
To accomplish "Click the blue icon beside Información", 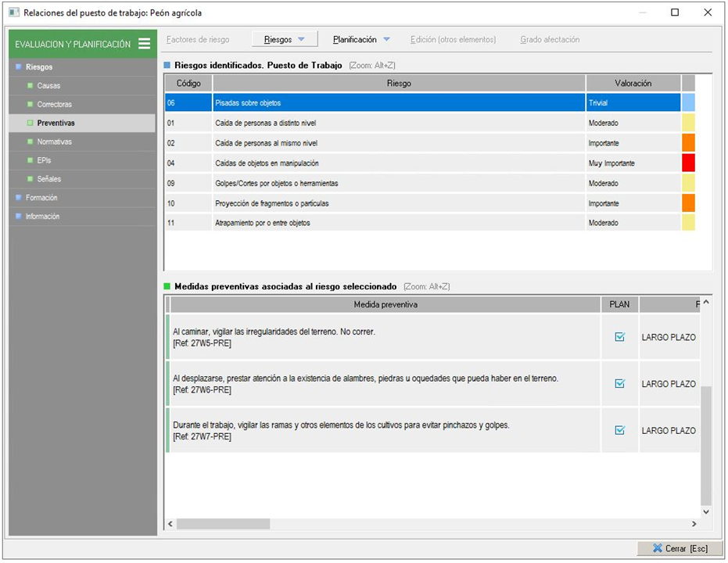I will (x=19, y=217).
